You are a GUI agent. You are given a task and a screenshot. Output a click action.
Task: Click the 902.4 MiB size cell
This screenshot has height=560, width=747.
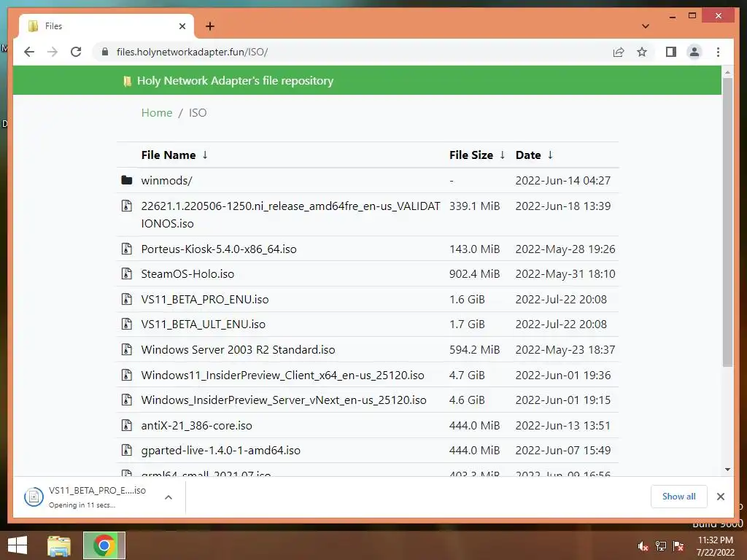(474, 274)
